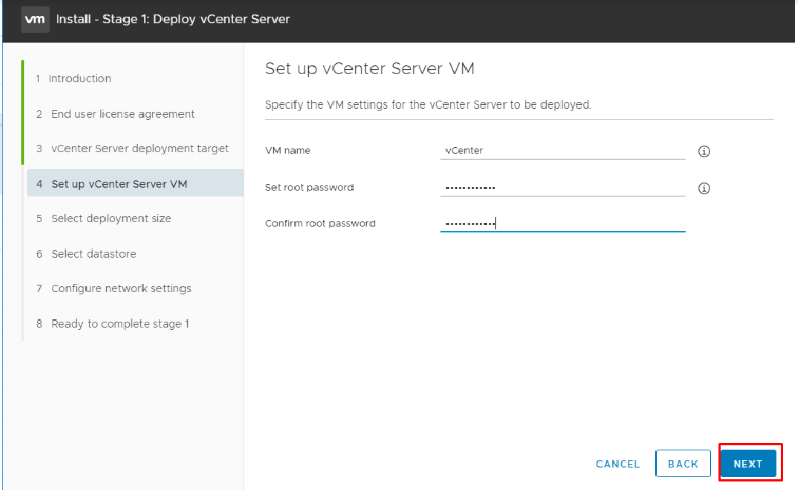The height and width of the screenshot is (500, 800).
Task: Select the Set up vCenter Server VM step
Action: click(135, 183)
